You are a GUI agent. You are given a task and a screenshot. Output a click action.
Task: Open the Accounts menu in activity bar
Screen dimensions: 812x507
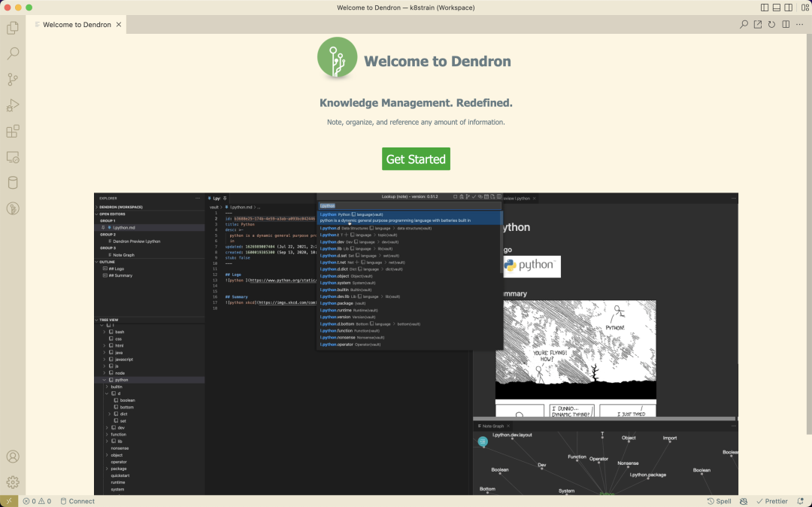(13, 457)
